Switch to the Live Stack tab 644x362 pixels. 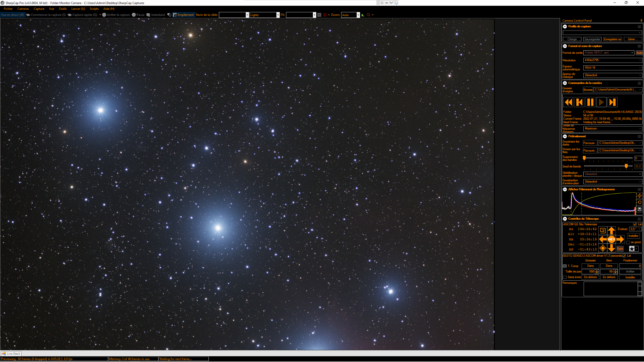[x=11, y=354]
